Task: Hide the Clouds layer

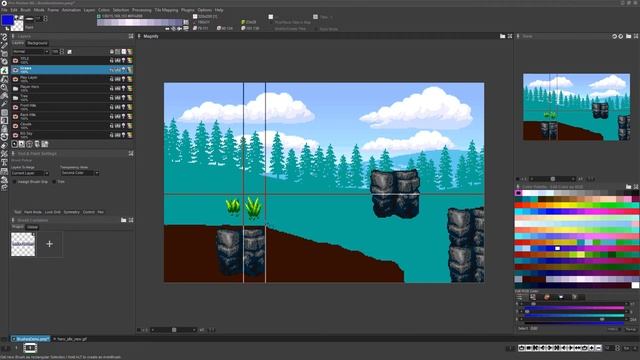Action: pos(15,126)
